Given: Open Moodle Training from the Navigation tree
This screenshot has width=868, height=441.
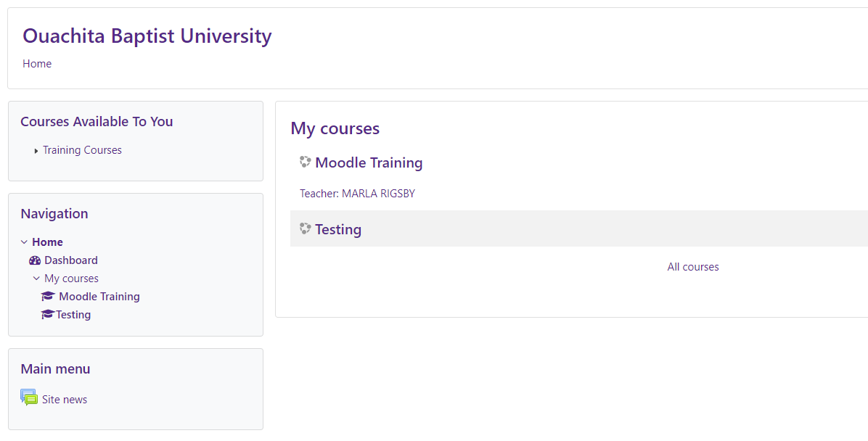Looking at the screenshot, I should pos(99,297).
